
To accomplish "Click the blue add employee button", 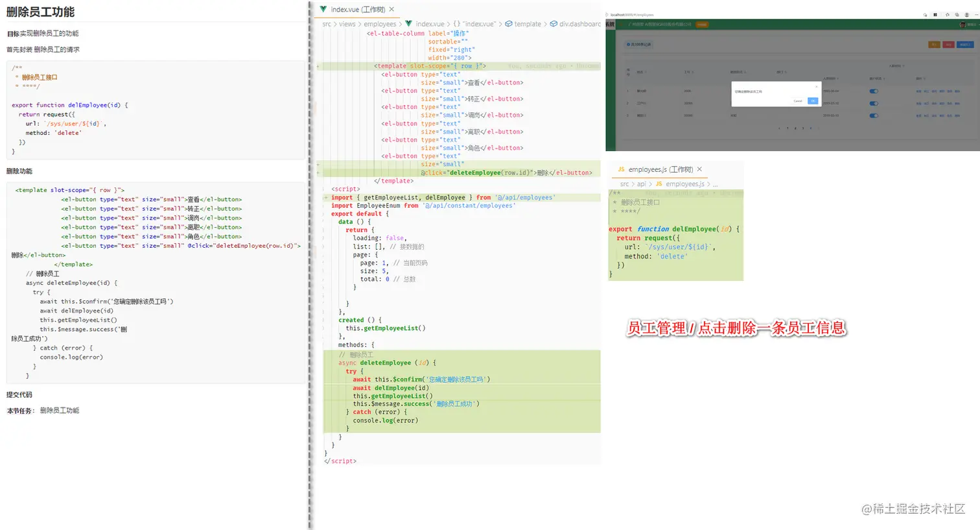I will click(965, 45).
